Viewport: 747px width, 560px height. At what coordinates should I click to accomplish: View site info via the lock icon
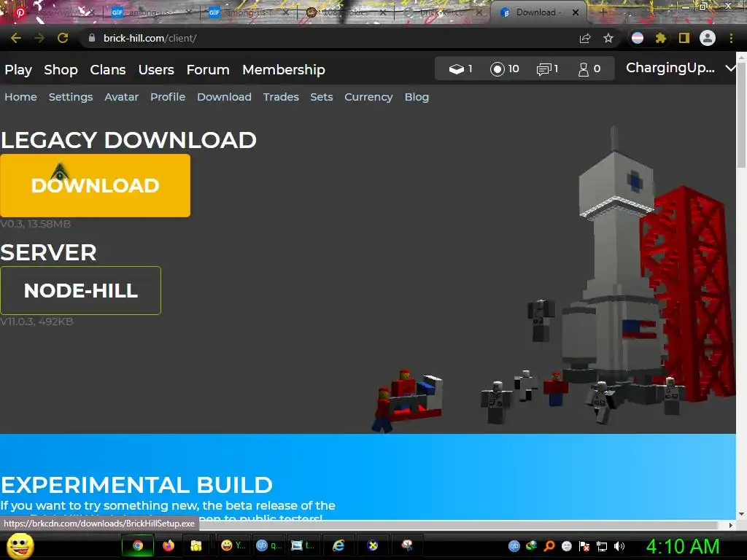pyautogui.click(x=92, y=38)
